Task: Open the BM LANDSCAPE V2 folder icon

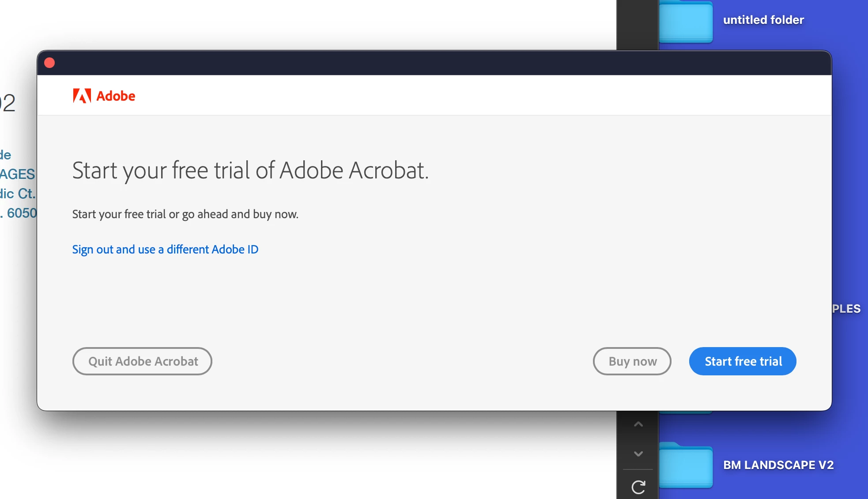Action: pos(686,466)
